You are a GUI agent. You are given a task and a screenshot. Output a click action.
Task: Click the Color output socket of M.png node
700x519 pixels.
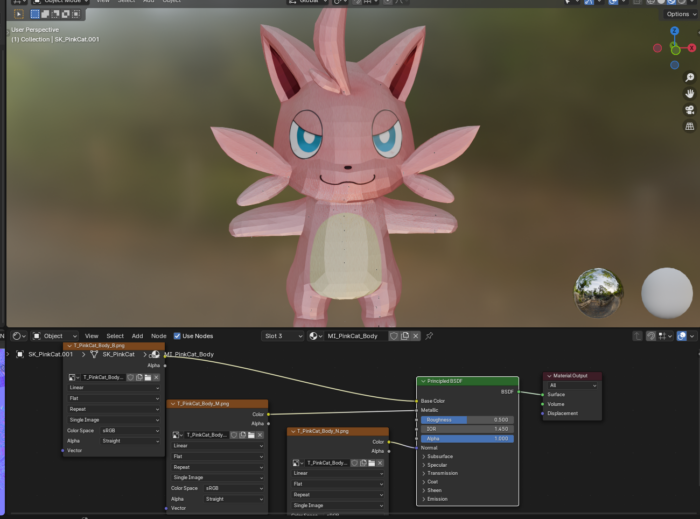268,414
